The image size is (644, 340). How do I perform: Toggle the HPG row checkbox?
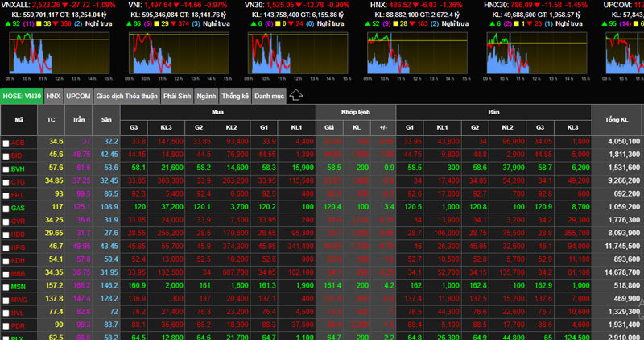coord(6,246)
